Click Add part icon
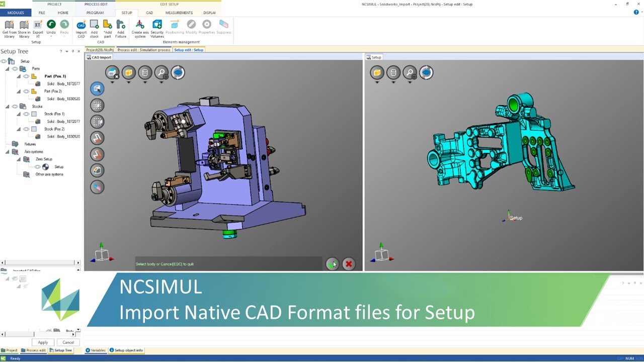This screenshot has width=644, height=362. (x=107, y=24)
